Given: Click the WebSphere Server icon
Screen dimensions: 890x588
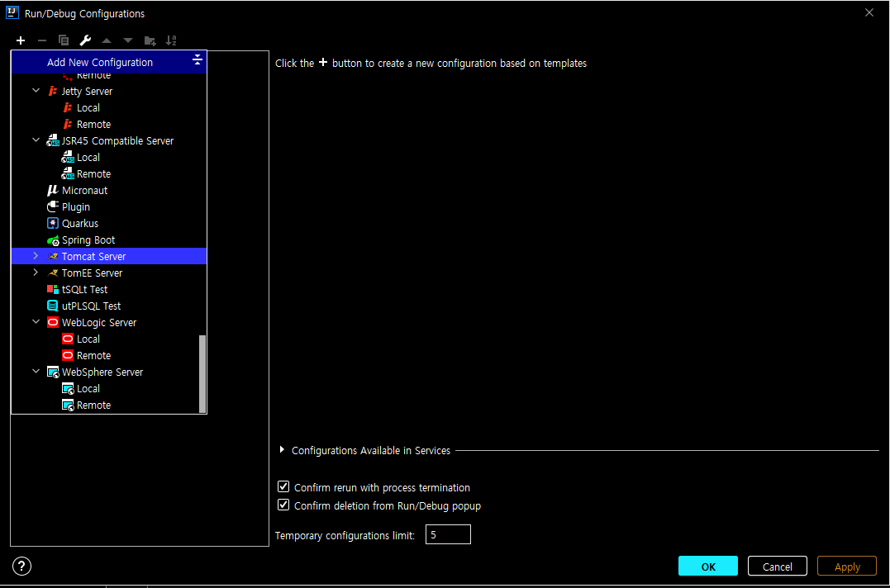Looking at the screenshot, I should tap(53, 372).
